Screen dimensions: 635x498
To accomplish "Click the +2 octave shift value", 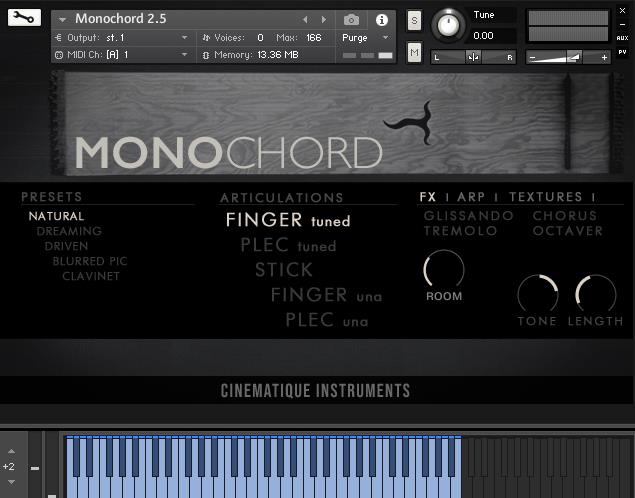I will 9,466.
